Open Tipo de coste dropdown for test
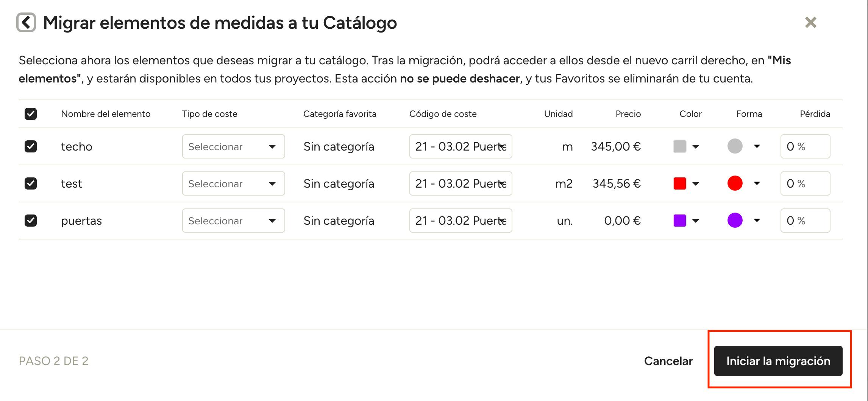This screenshot has height=401, width=868. pos(233,183)
